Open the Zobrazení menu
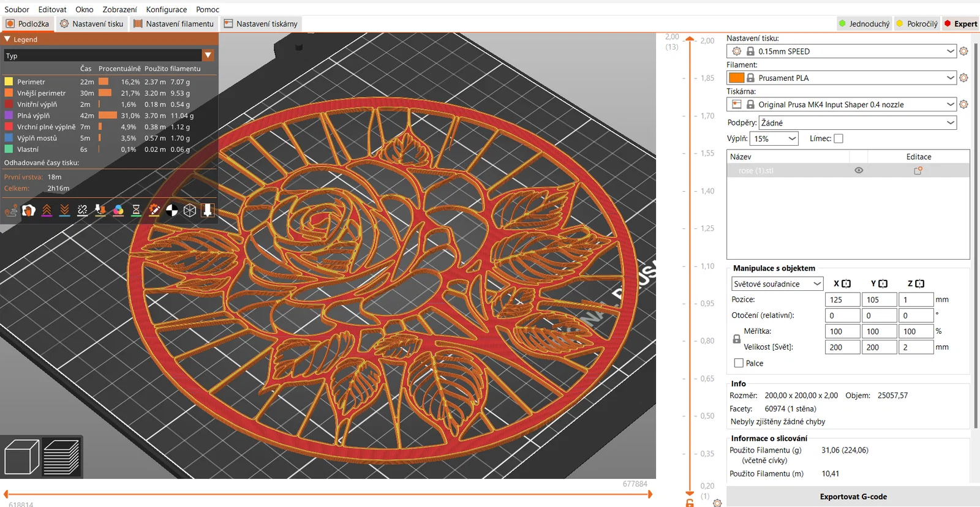The image size is (980, 507). coord(119,9)
